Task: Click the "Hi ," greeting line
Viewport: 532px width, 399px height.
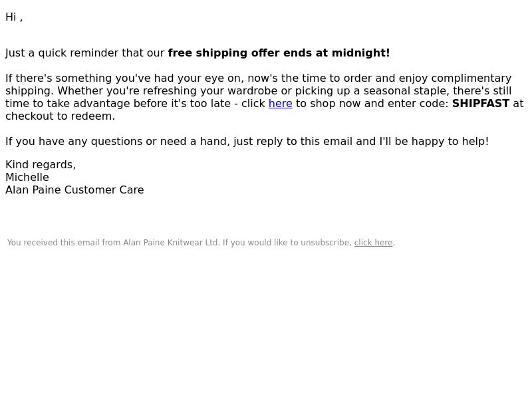Action: [14, 17]
